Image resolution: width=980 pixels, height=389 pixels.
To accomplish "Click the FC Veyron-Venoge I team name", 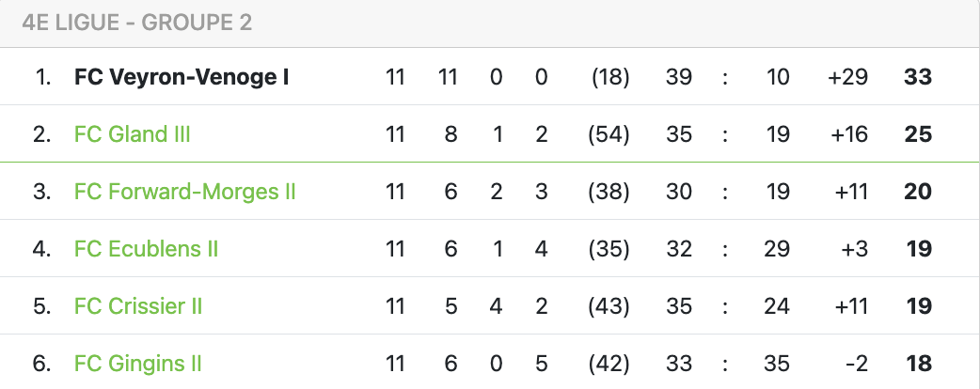I will tap(182, 77).
